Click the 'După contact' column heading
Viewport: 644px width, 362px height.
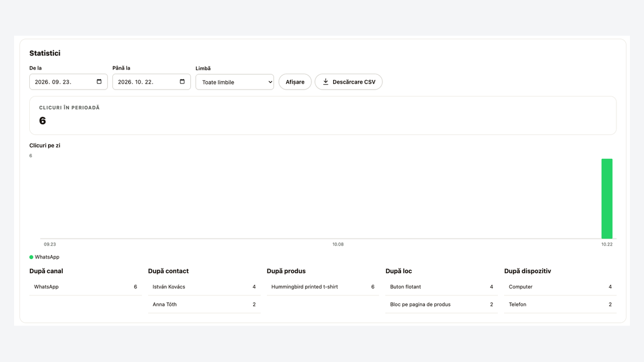169,271
